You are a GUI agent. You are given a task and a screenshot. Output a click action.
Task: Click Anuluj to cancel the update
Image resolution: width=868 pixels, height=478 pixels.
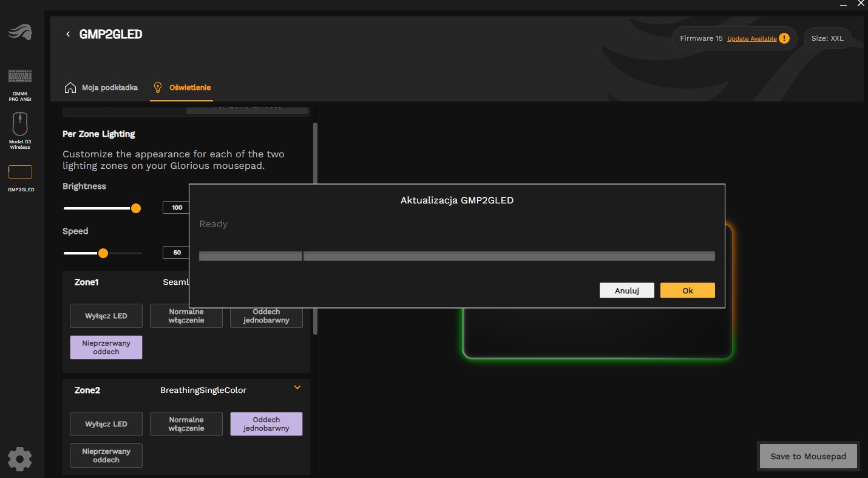point(626,290)
